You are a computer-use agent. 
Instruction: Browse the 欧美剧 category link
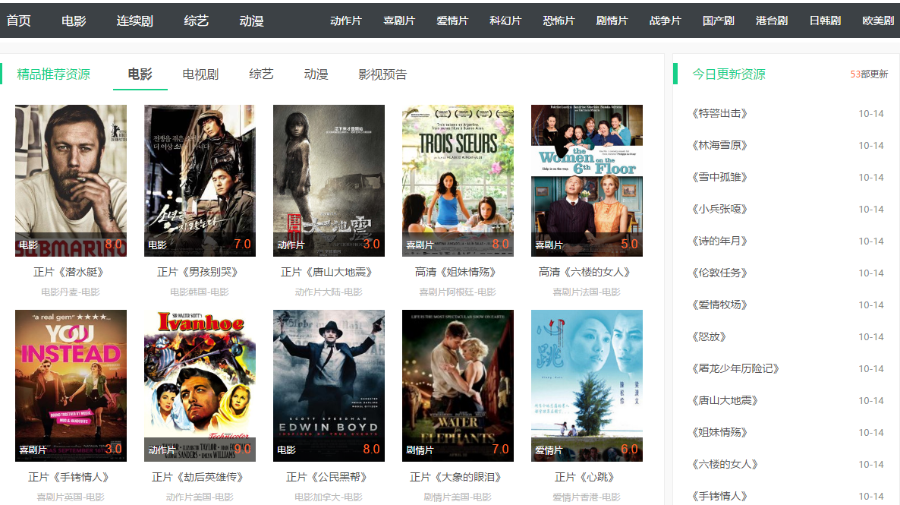click(x=879, y=21)
